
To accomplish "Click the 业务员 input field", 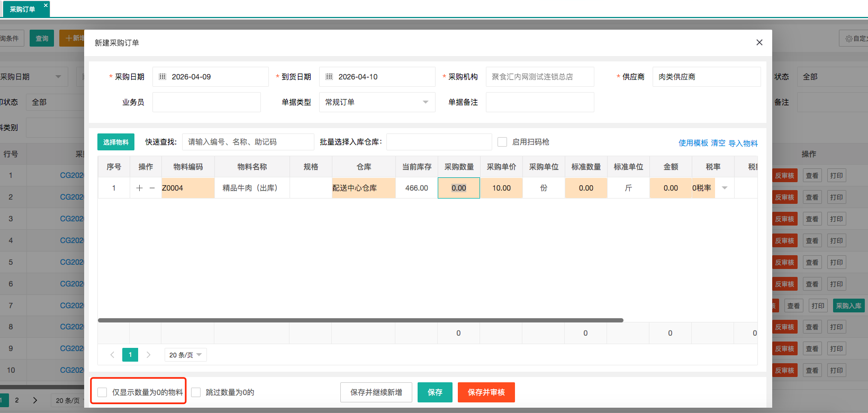I will [206, 102].
